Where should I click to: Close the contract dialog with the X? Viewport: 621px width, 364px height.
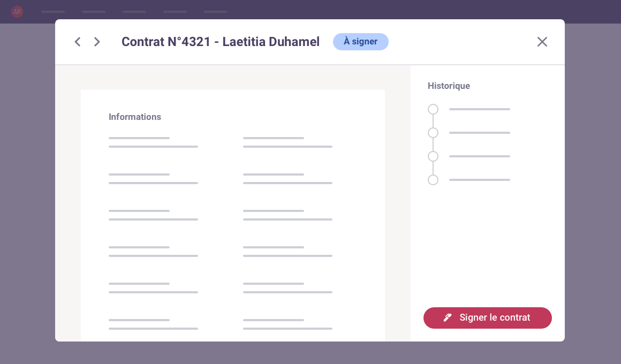(x=542, y=42)
